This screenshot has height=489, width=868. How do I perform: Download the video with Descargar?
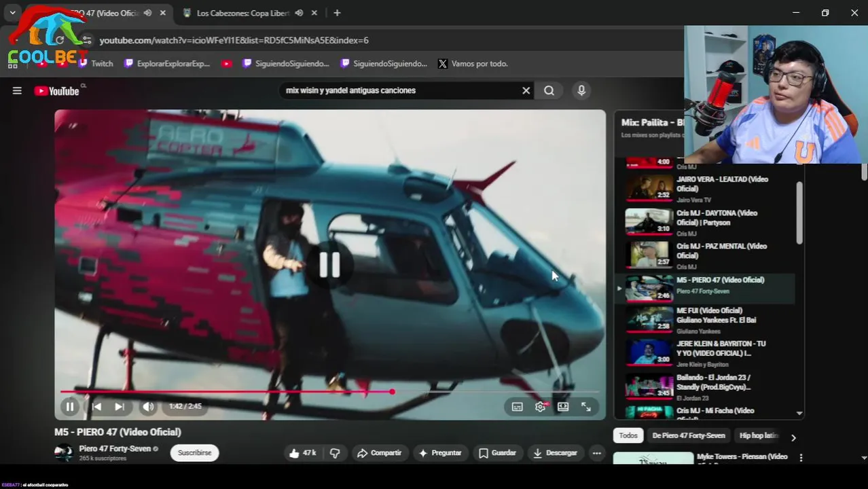(555, 453)
